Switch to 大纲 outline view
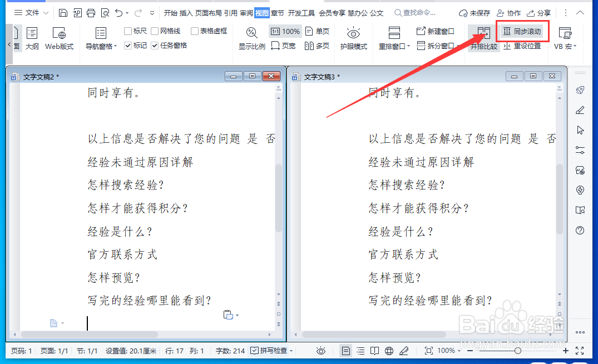This screenshot has height=364, width=598. [32, 38]
